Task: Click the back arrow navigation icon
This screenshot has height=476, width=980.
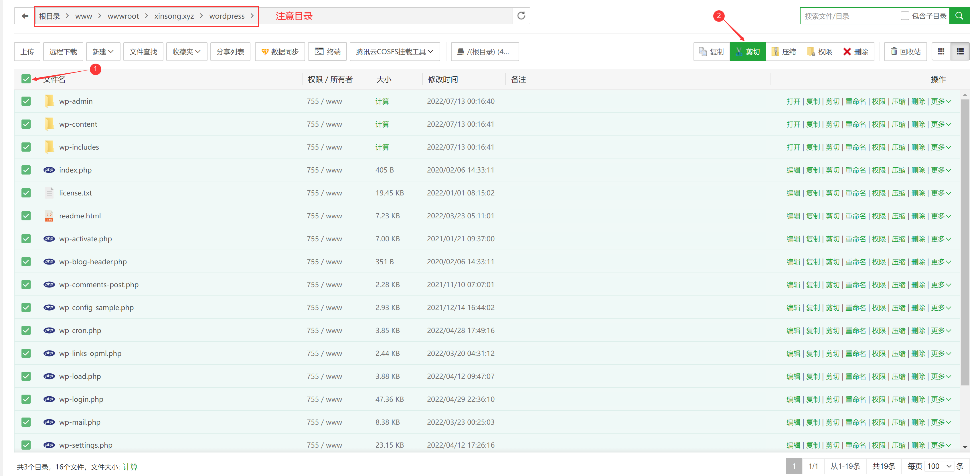Action: 25,16
